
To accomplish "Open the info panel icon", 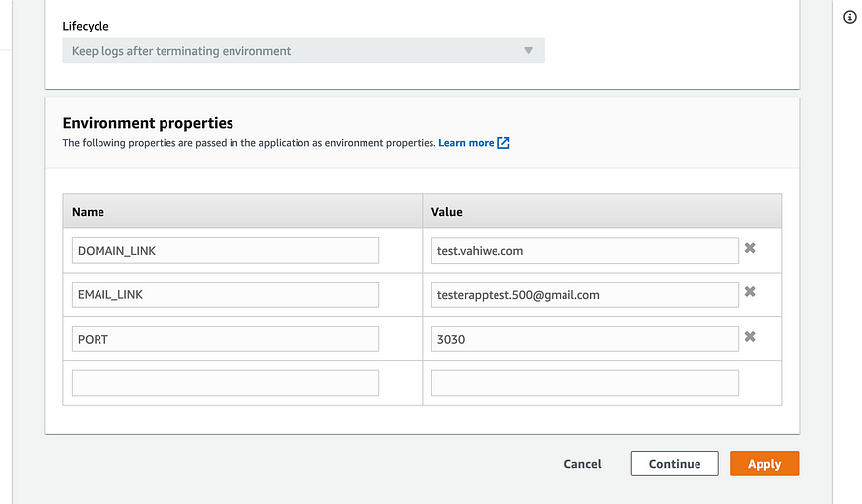I will click(x=850, y=17).
